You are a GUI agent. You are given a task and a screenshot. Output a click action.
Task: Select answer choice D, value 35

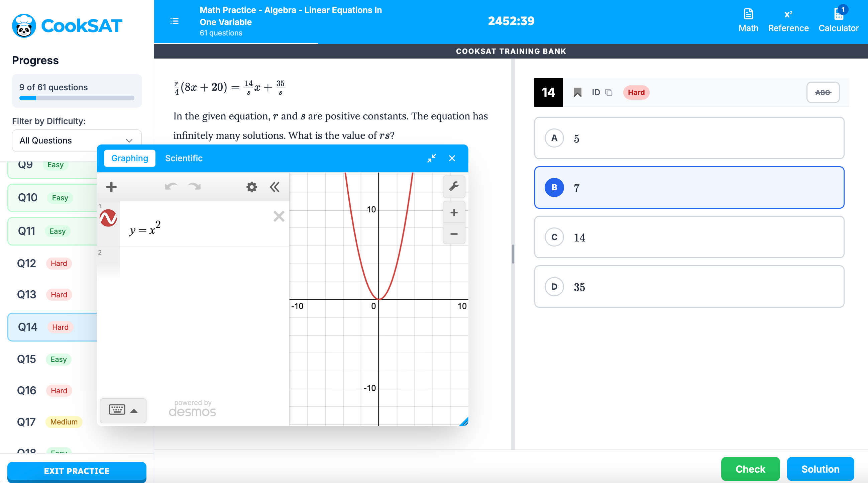(689, 287)
